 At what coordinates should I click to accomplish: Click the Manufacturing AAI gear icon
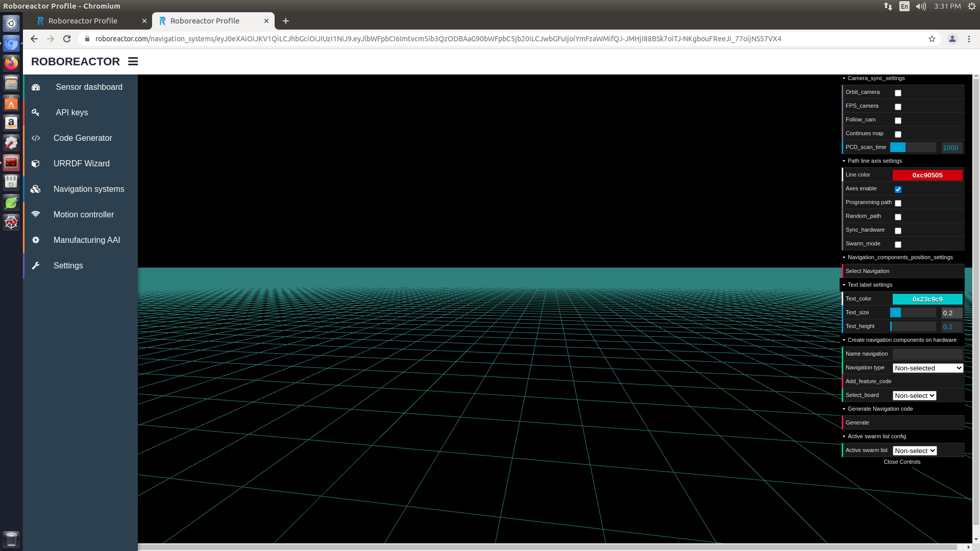click(36, 240)
